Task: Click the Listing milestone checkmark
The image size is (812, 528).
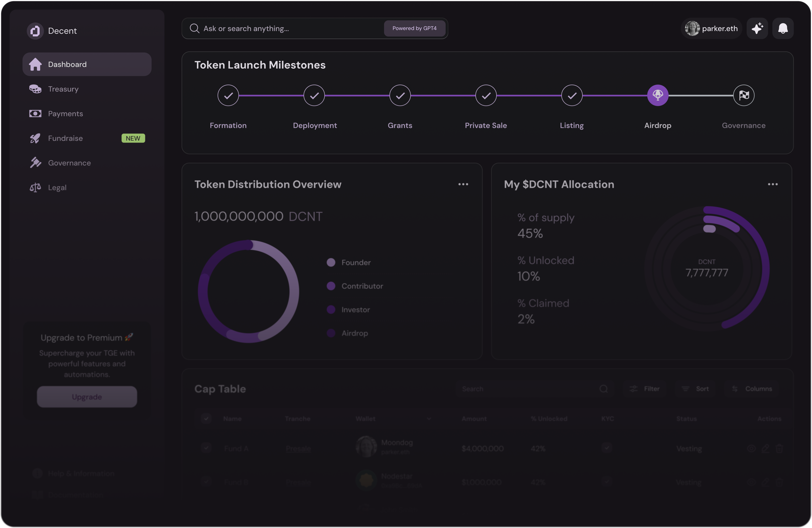Action: 572,95
